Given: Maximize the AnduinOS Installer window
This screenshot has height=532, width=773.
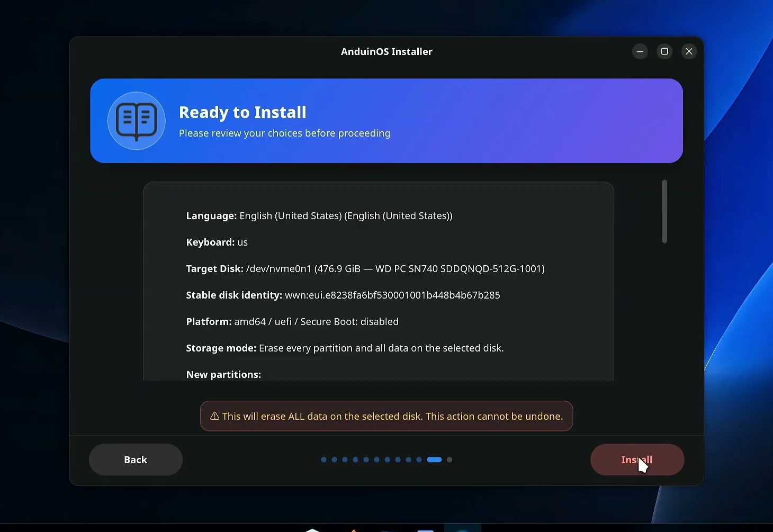Looking at the screenshot, I should (x=664, y=51).
